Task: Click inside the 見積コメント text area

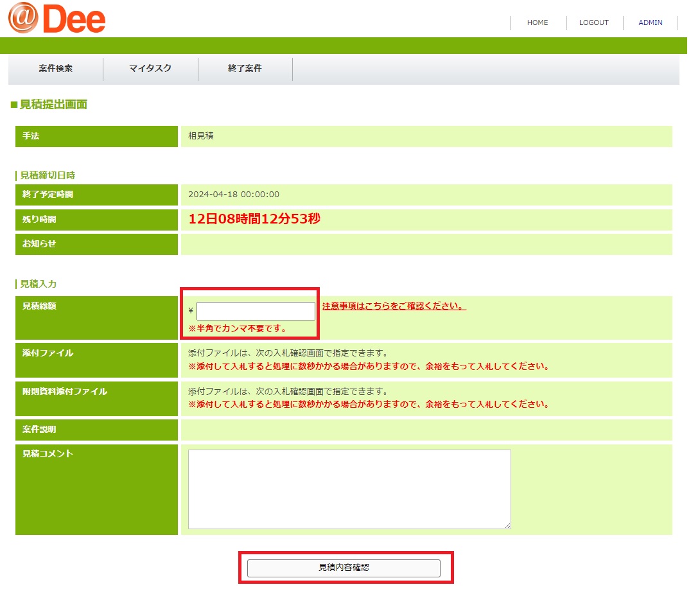Action: click(349, 489)
